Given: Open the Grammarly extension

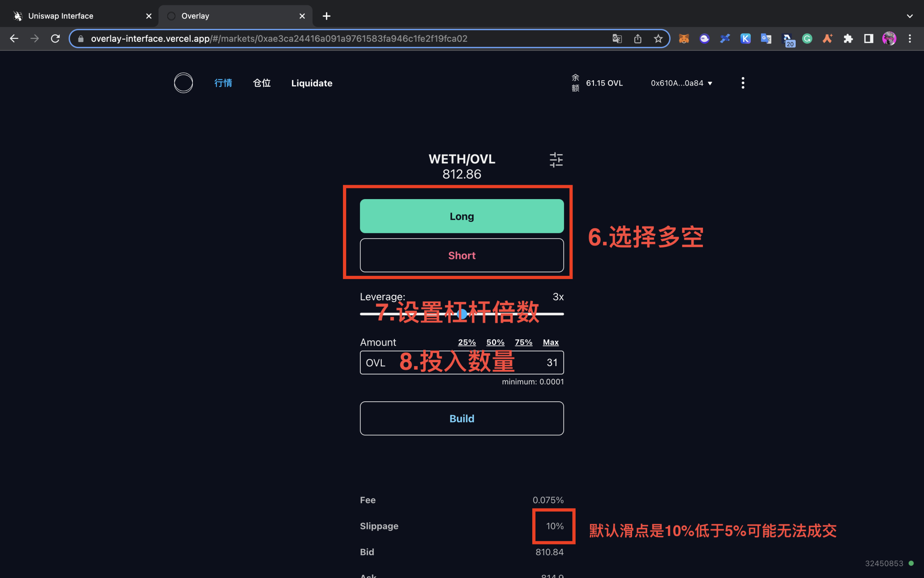Looking at the screenshot, I should click(x=807, y=38).
